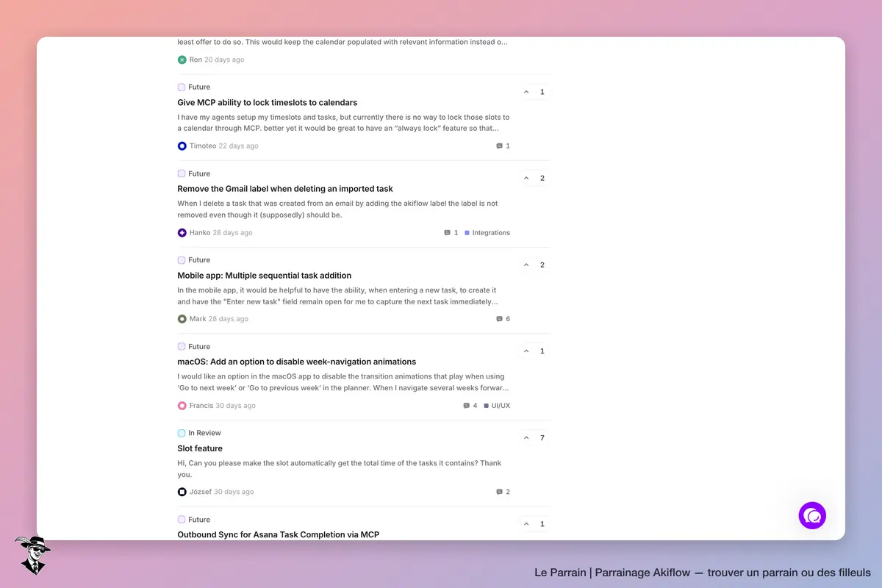Click the "In Review" status label
The image size is (882, 588).
(199, 433)
